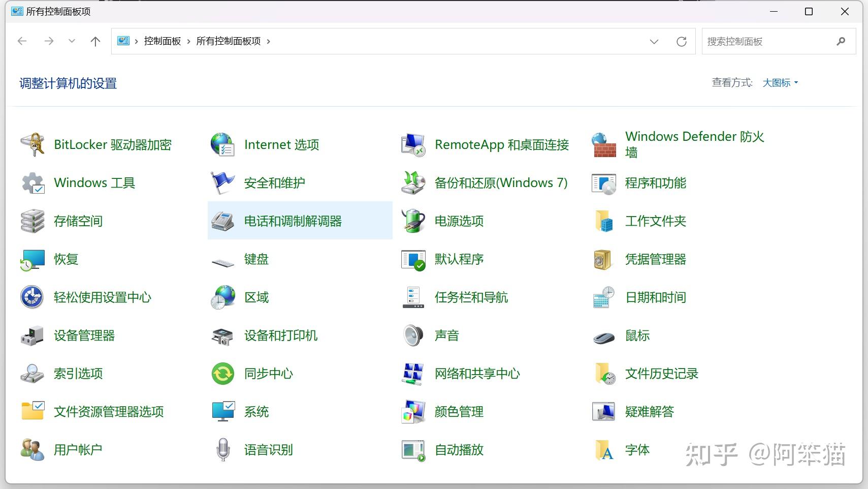Open the 设备管理器 icon
This screenshot has width=868, height=489.
(x=33, y=335)
